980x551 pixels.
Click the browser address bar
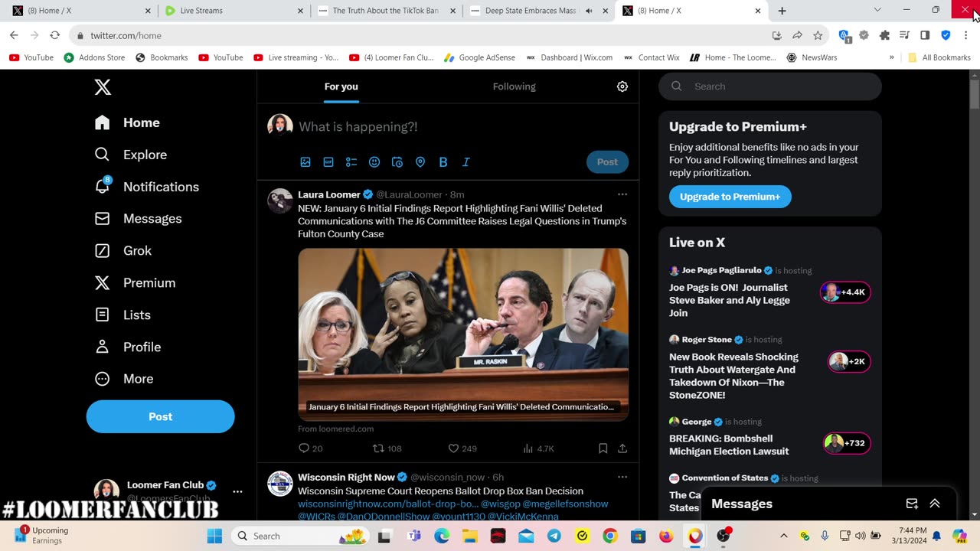(420, 35)
